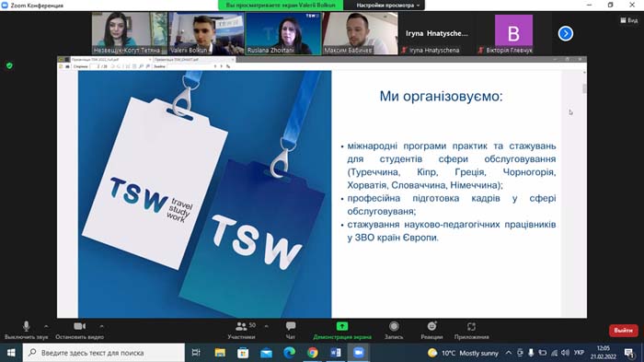Image resolution: width=644 pixels, height=362 pixels.
Task: Open view settings dropdown at top
Action: (387, 6)
